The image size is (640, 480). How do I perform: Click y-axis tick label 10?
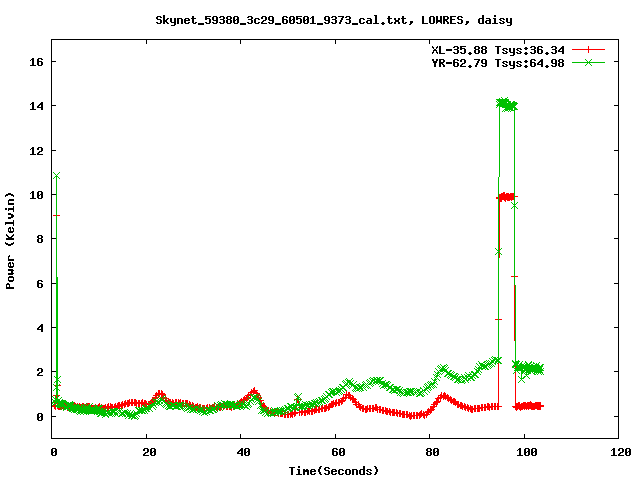pos(36,195)
